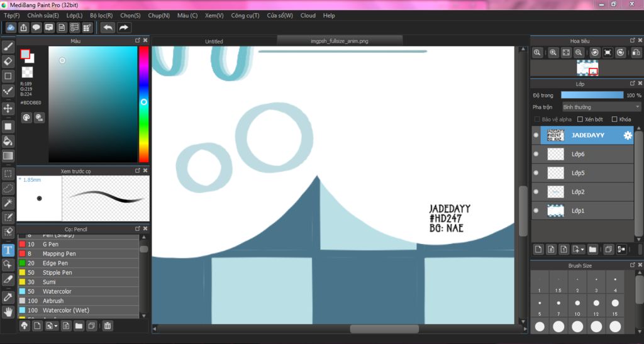Screen dimensions: 644x344
Task: Click foreground color swatch
Action: pyautogui.click(x=25, y=54)
